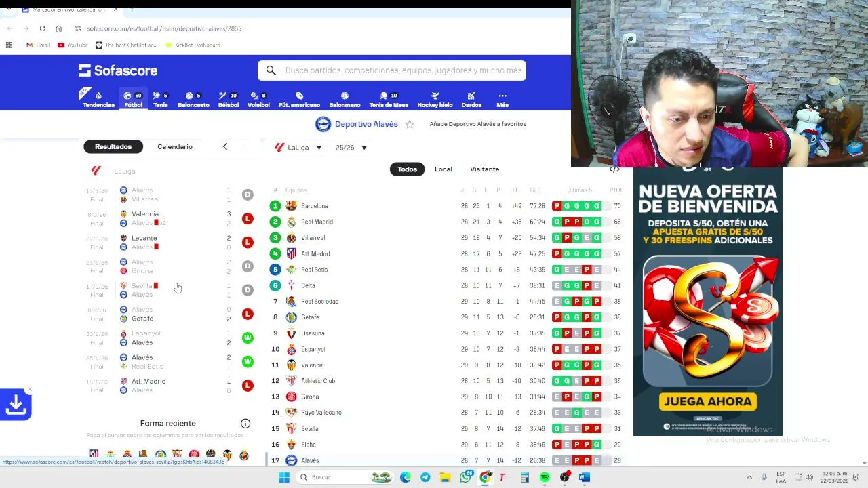Open Barcelona in the standings table
The height and width of the screenshot is (488, 868).
pyautogui.click(x=446, y=206)
